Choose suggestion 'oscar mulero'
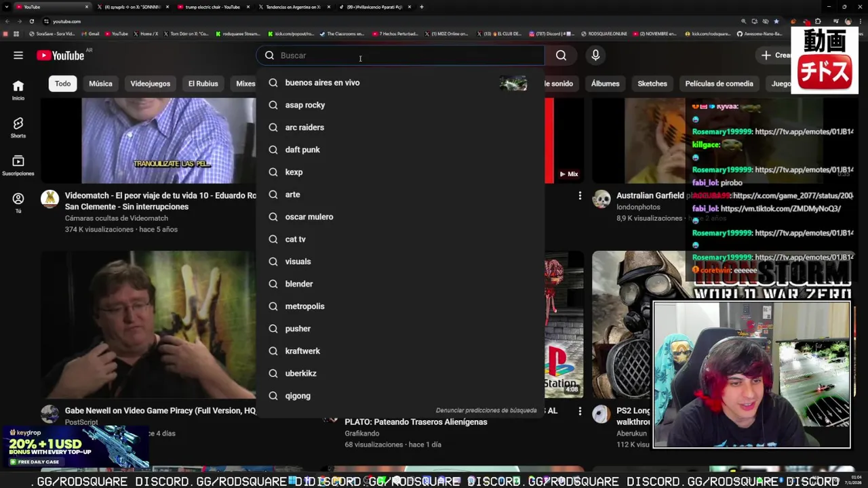 [x=400, y=217]
